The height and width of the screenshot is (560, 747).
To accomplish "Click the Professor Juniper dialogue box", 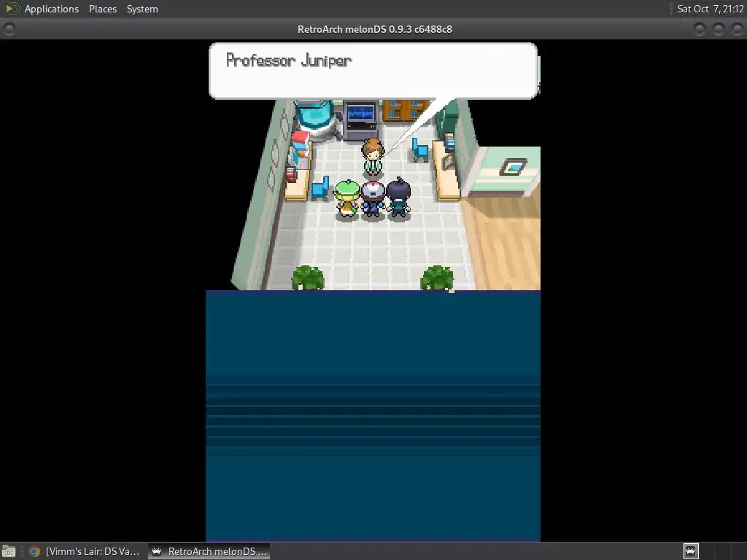I will [x=373, y=71].
